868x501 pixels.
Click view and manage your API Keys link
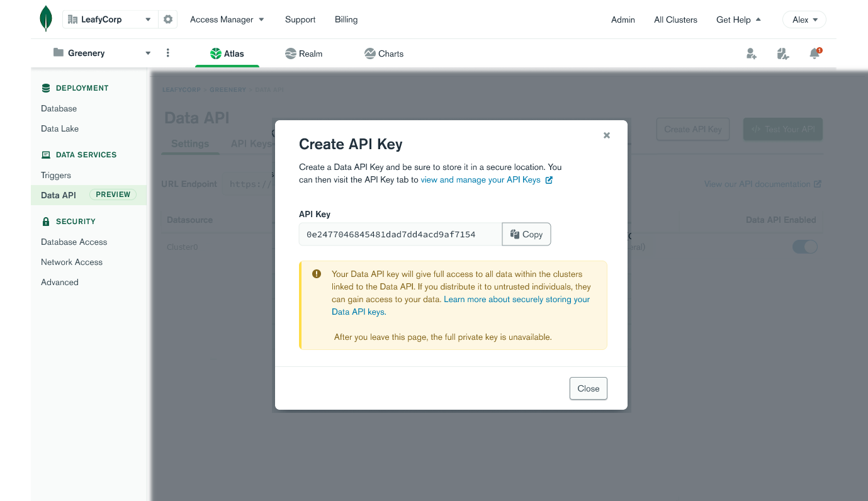point(480,180)
